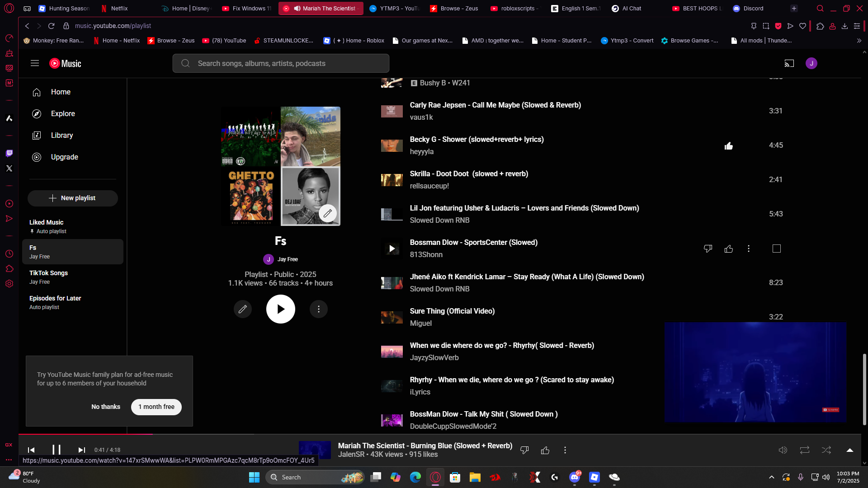Go back with the browser back arrow
The width and height of the screenshot is (868, 488).
(27, 26)
